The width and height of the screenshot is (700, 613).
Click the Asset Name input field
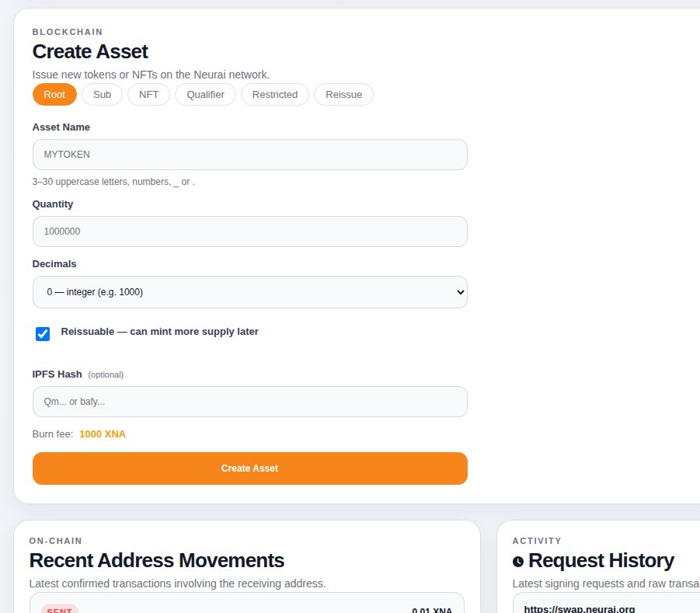249,155
